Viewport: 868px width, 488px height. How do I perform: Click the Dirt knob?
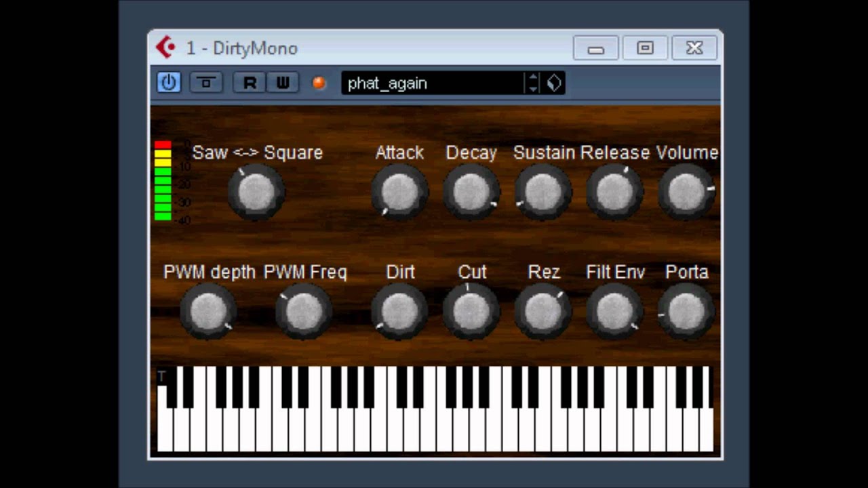[x=399, y=312]
